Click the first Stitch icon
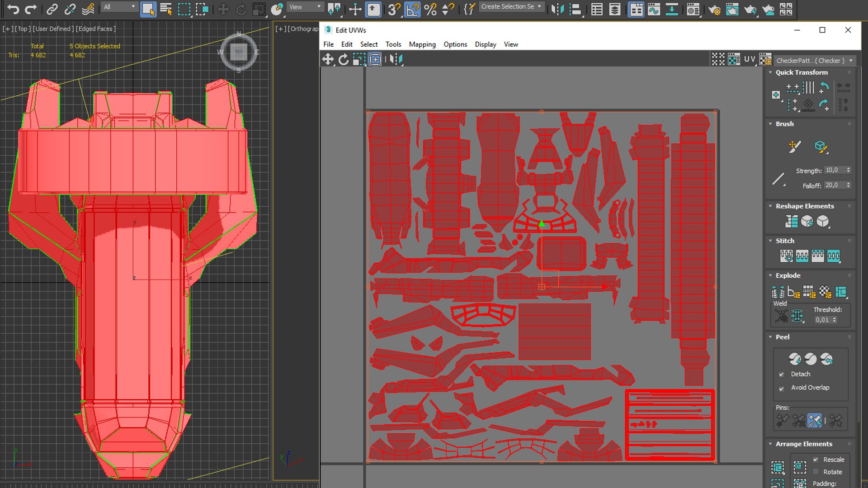The width and height of the screenshot is (868, 488). coord(786,256)
